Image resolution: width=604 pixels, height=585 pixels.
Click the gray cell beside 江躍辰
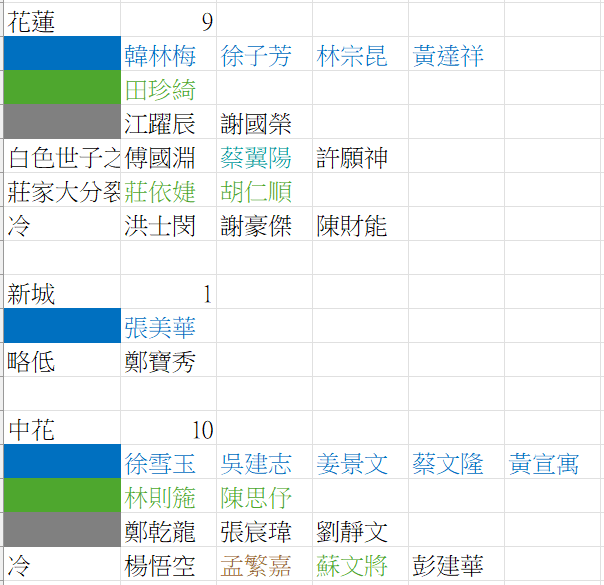pos(62,121)
